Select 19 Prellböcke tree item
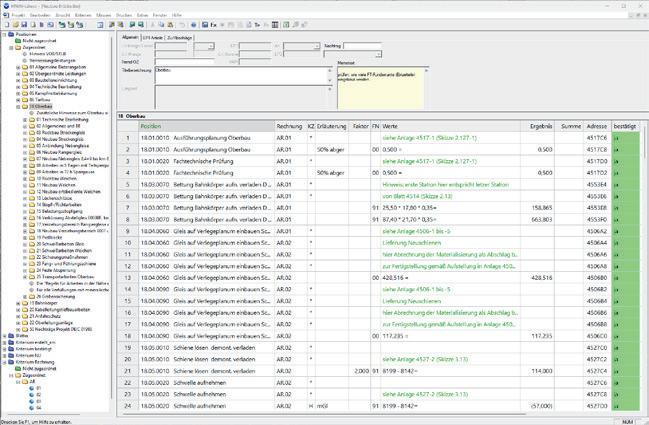This screenshot has width=649, height=425. pyautogui.click(x=49, y=238)
